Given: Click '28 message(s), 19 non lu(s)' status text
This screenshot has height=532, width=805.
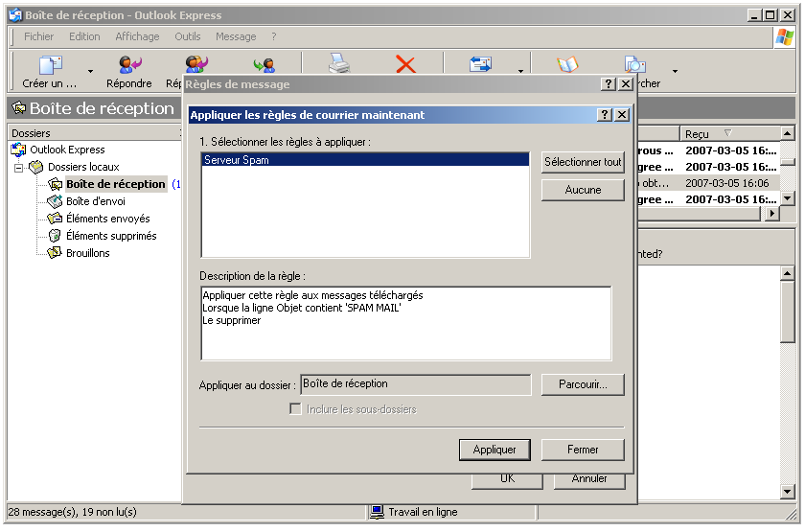Looking at the screenshot, I should tap(73, 512).
